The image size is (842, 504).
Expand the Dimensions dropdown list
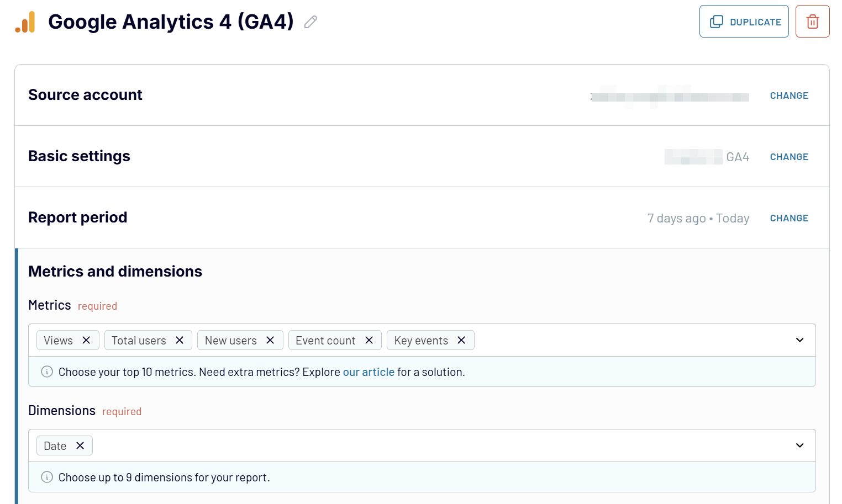[799, 445]
